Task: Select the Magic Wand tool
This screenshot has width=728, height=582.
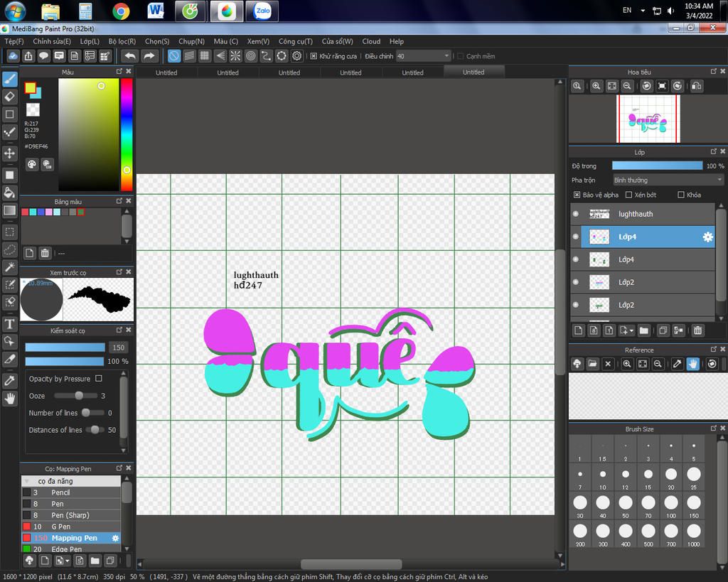Action: point(10,267)
